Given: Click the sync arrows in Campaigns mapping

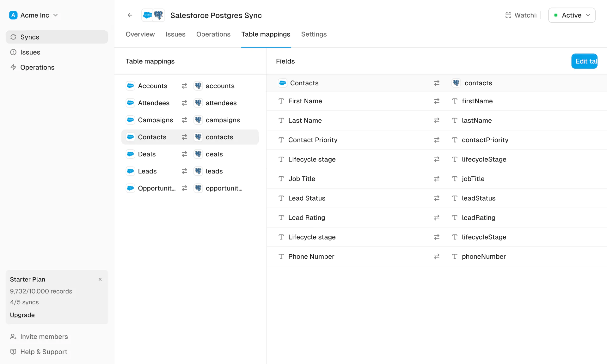Looking at the screenshot, I should point(185,120).
